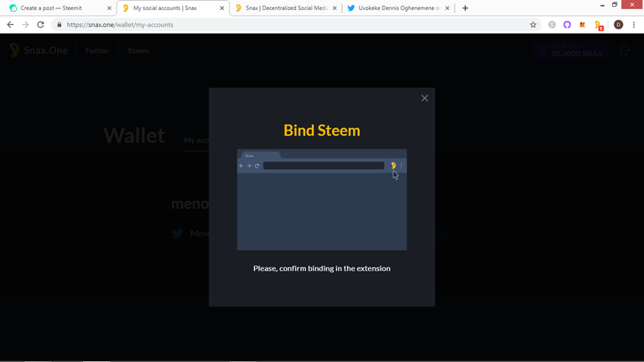Viewport: 644px width, 362px height.
Task: Open the Steem navigation link
Action: coord(138,51)
